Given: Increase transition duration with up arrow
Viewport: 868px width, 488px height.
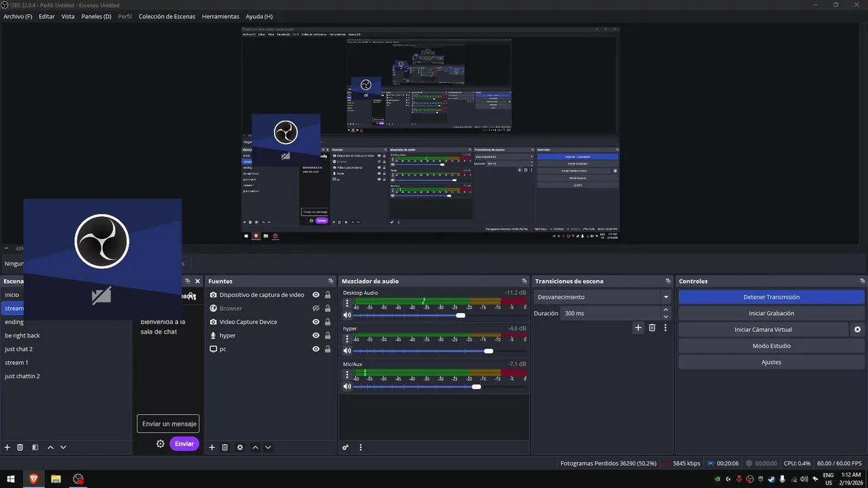Looking at the screenshot, I should click(666, 310).
